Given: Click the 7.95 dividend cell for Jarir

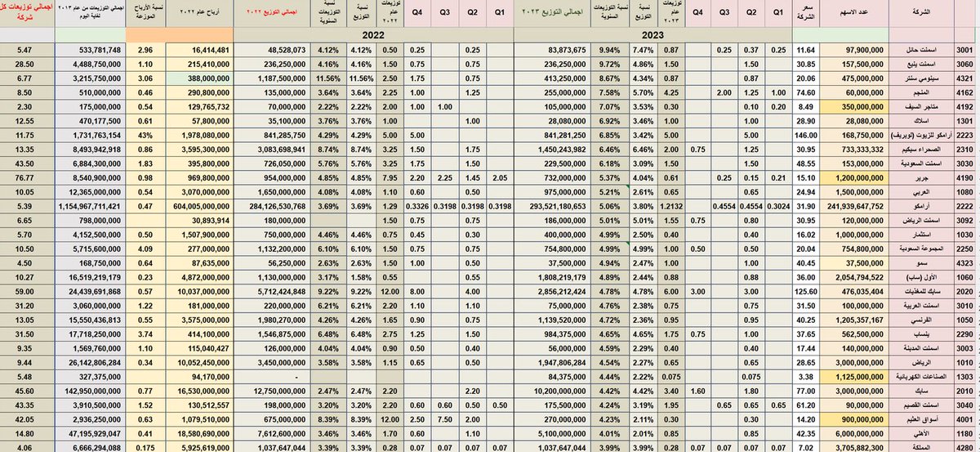Looking at the screenshot, I should tap(392, 178).
